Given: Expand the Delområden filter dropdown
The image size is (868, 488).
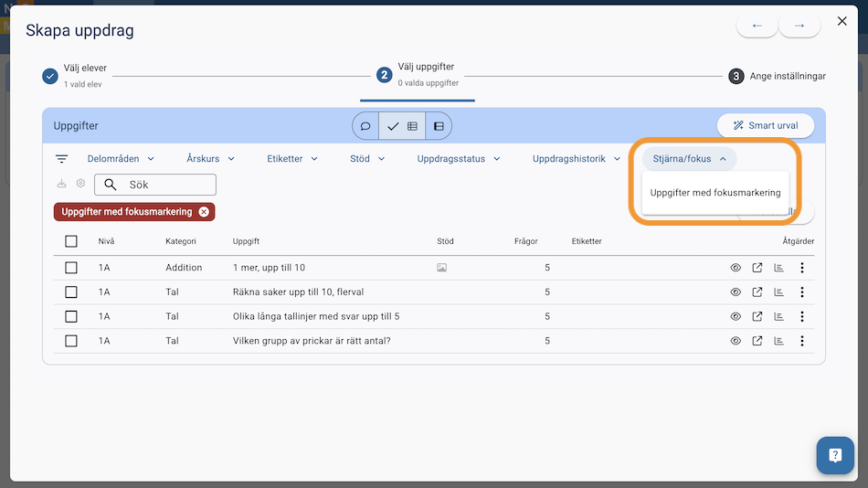Looking at the screenshot, I should click(x=121, y=159).
